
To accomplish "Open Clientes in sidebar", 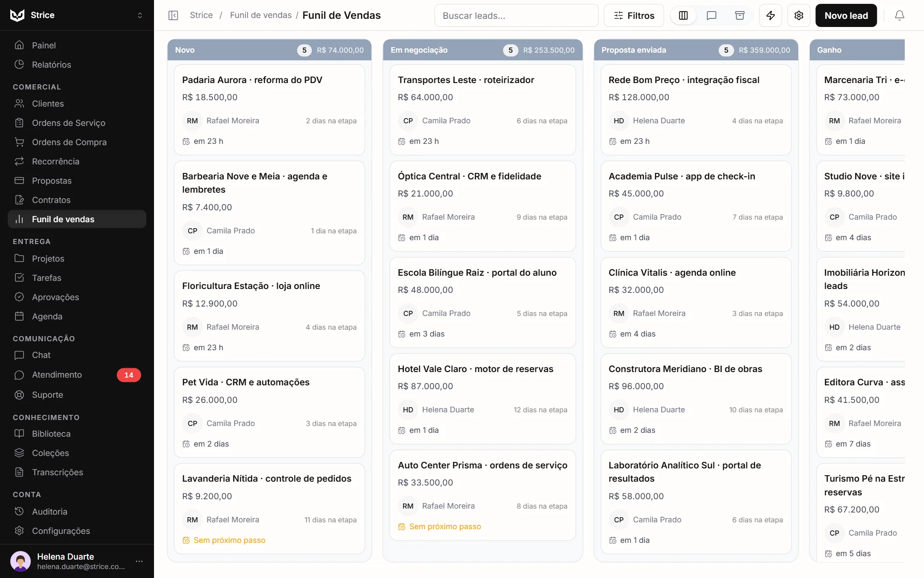I will 77,104.
